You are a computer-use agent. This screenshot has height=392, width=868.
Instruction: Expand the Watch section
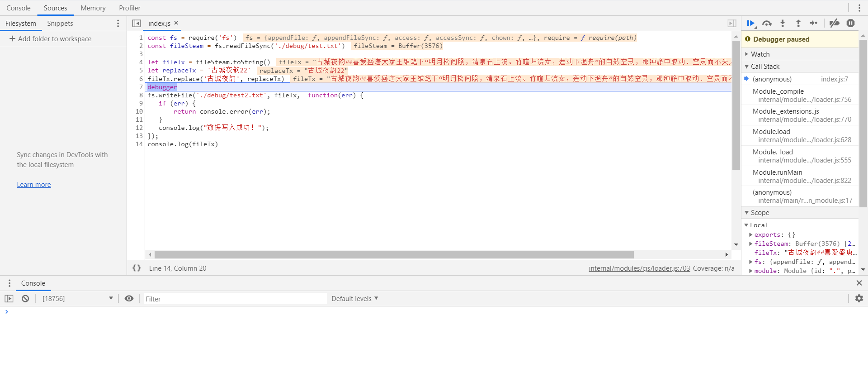[760, 54]
